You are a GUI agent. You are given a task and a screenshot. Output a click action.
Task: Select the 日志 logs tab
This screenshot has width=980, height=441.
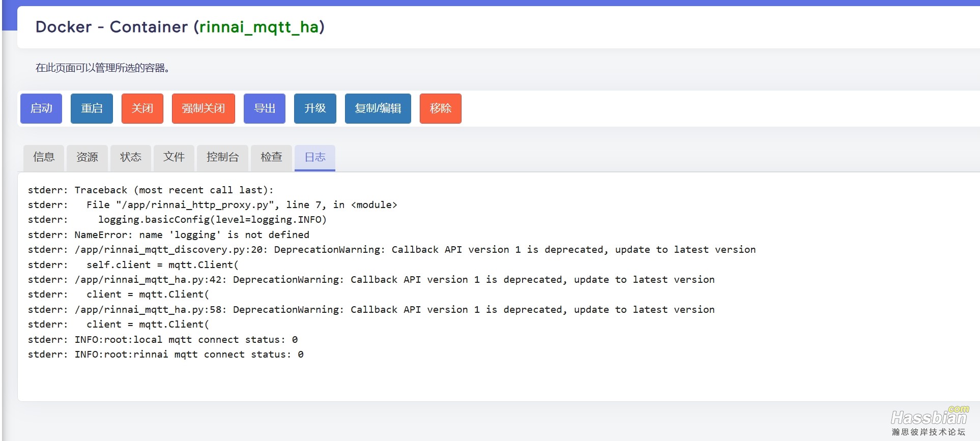click(x=315, y=158)
